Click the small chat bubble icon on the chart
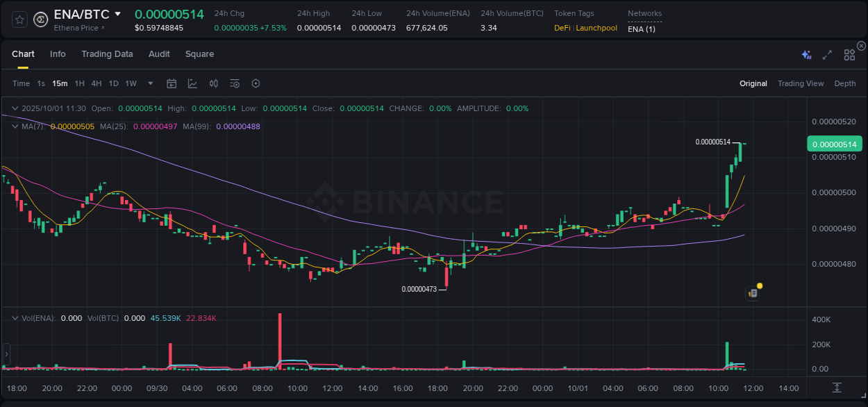This screenshot has width=868, height=407. coord(752,292)
